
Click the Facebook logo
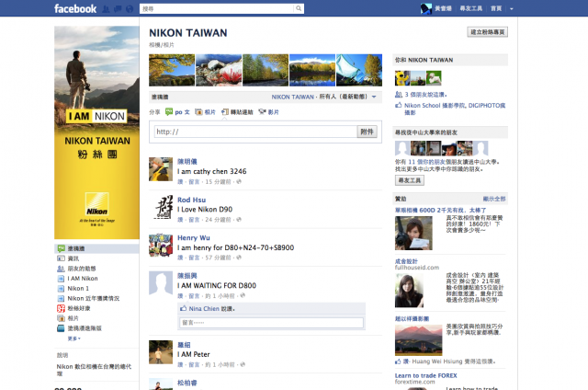(75, 8)
